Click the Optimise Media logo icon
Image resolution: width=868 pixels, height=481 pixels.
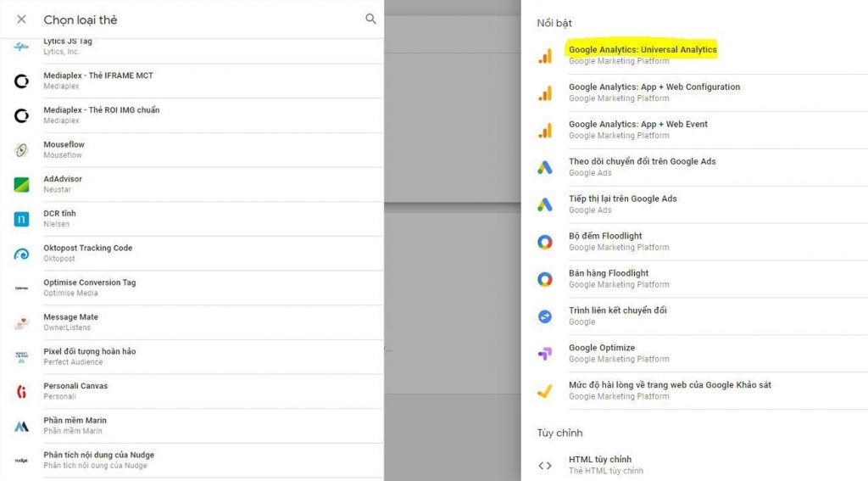click(21, 288)
